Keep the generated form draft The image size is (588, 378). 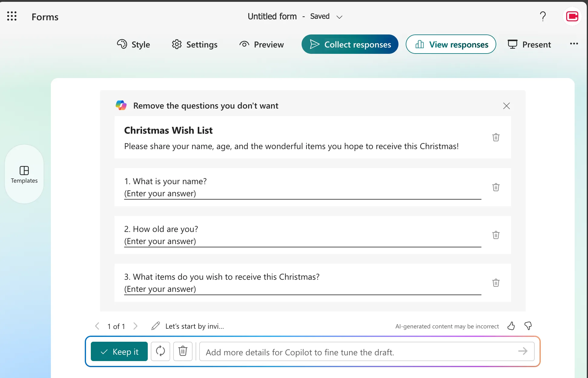119,351
